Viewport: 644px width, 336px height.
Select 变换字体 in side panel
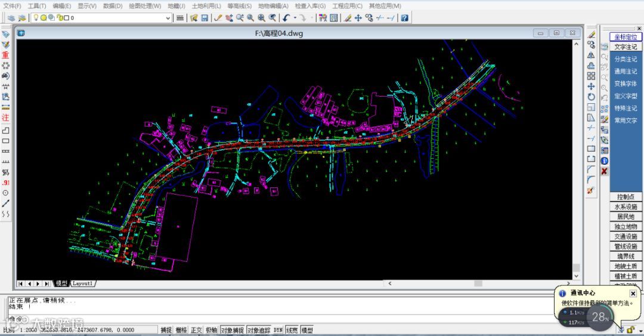point(626,84)
